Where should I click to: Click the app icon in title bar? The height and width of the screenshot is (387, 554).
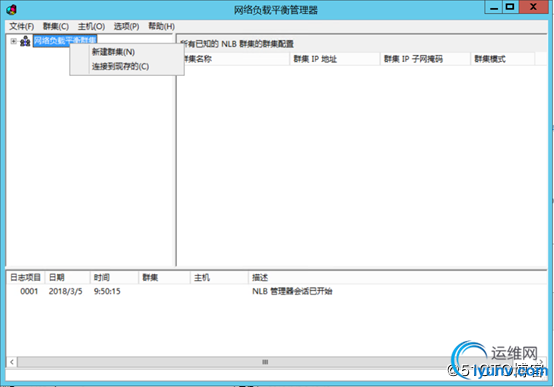click(x=11, y=10)
